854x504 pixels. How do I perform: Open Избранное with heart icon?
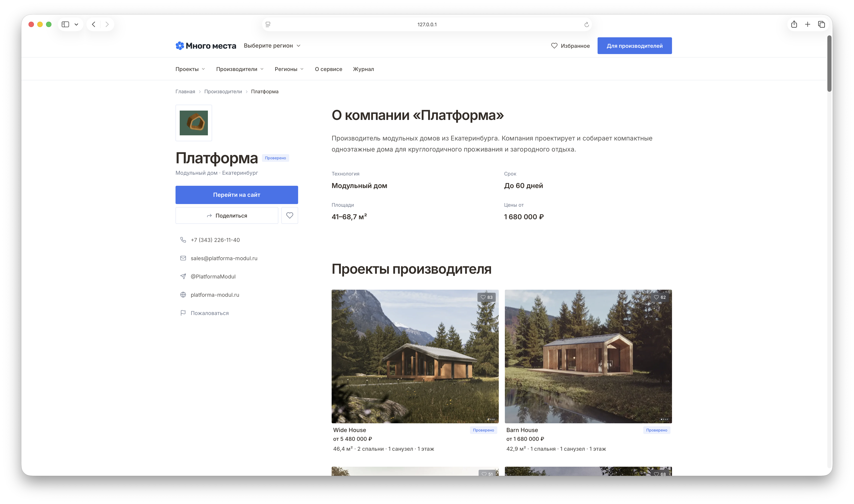(570, 46)
